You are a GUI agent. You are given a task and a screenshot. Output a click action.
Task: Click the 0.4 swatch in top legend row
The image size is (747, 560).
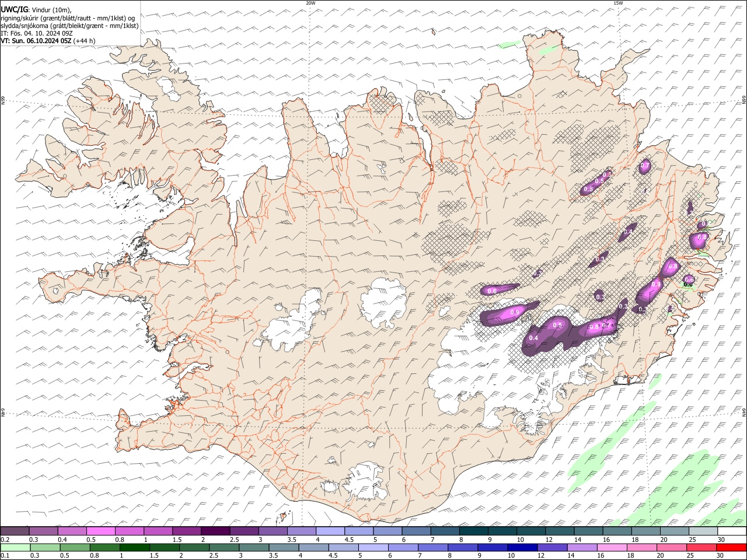tap(72, 531)
